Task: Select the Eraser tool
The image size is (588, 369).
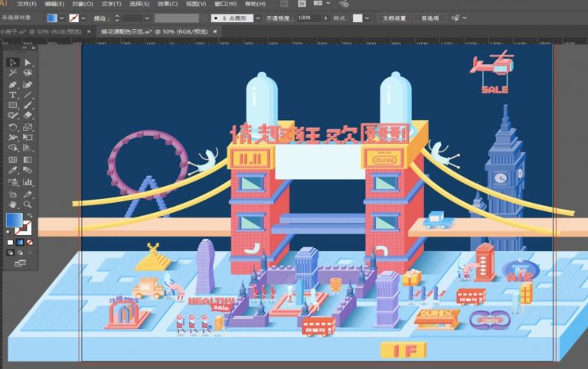Action: click(28, 116)
